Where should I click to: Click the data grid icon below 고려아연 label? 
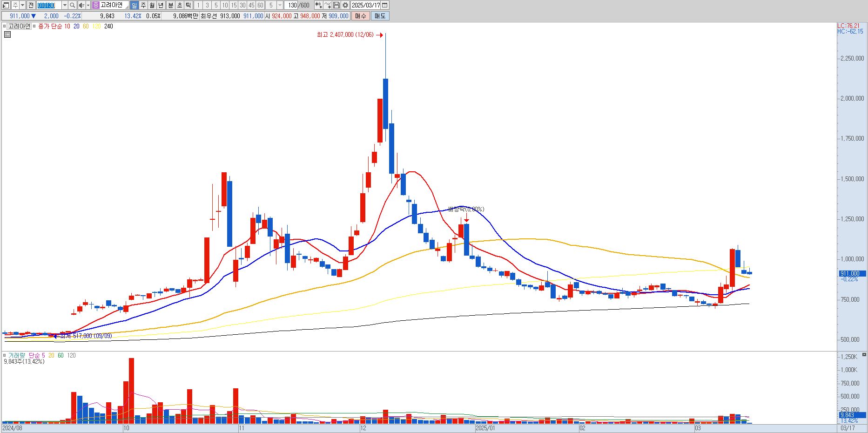tap(7, 34)
